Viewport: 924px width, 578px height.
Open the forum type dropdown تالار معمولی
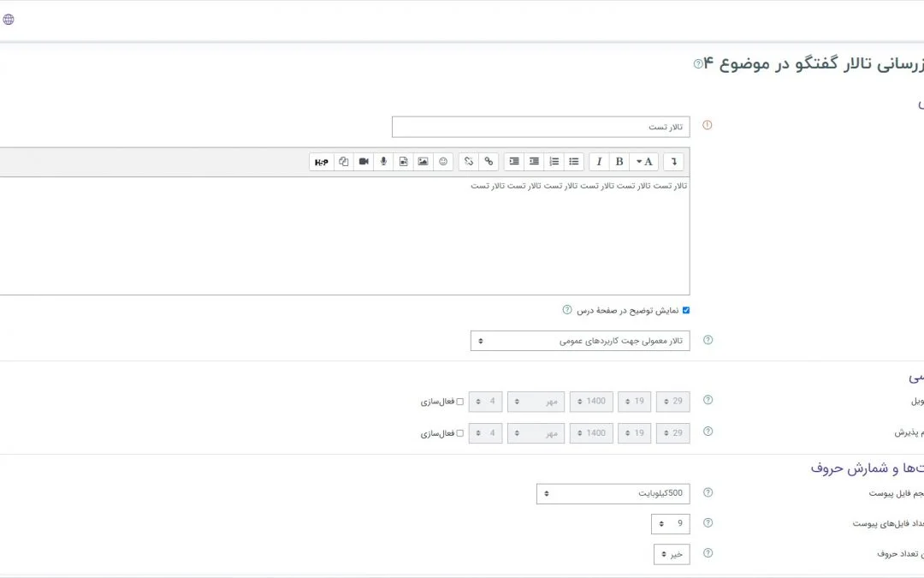click(x=580, y=341)
